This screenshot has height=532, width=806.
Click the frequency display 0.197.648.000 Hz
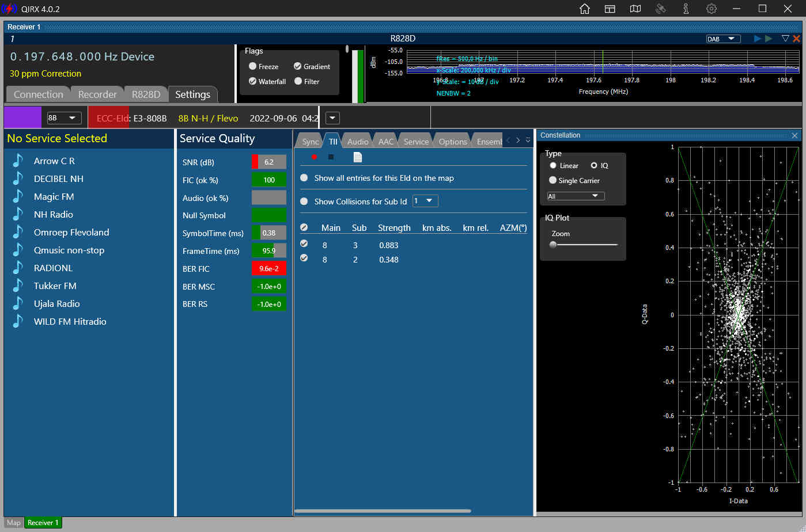coord(82,56)
